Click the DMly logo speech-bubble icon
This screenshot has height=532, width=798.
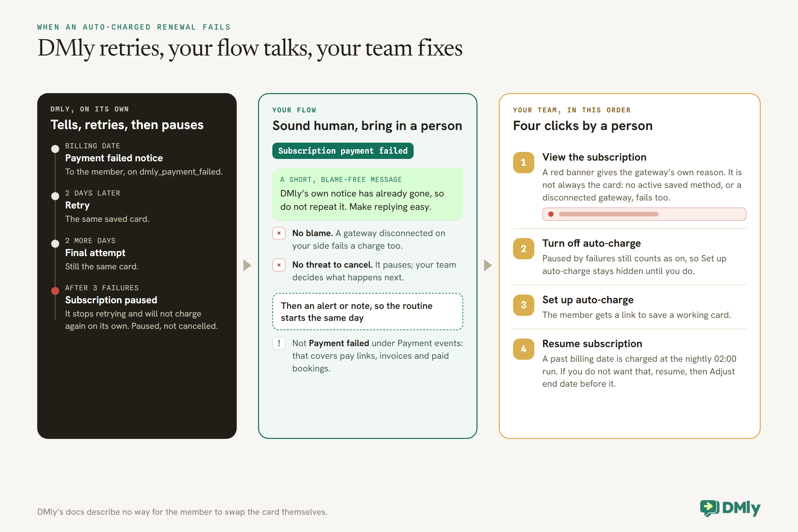click(x=710, y=508)
